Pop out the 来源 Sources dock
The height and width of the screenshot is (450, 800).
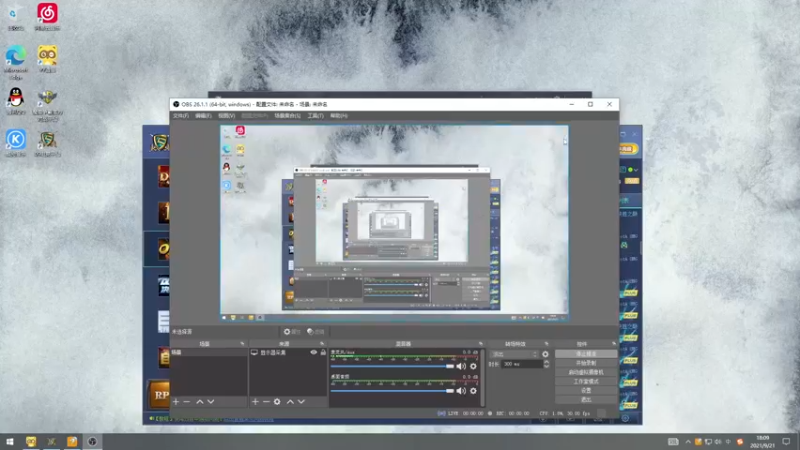pyautogui.click(x=322, y=344)
